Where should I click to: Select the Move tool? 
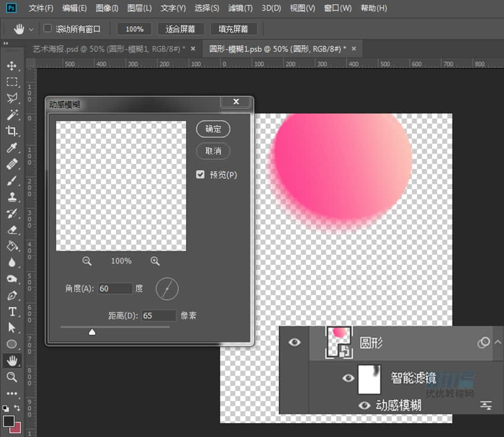pos(12,66)
